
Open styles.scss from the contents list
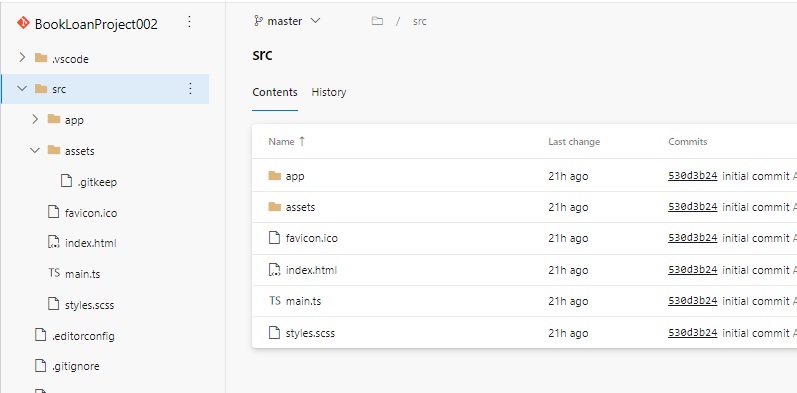[x=310, y=333]
